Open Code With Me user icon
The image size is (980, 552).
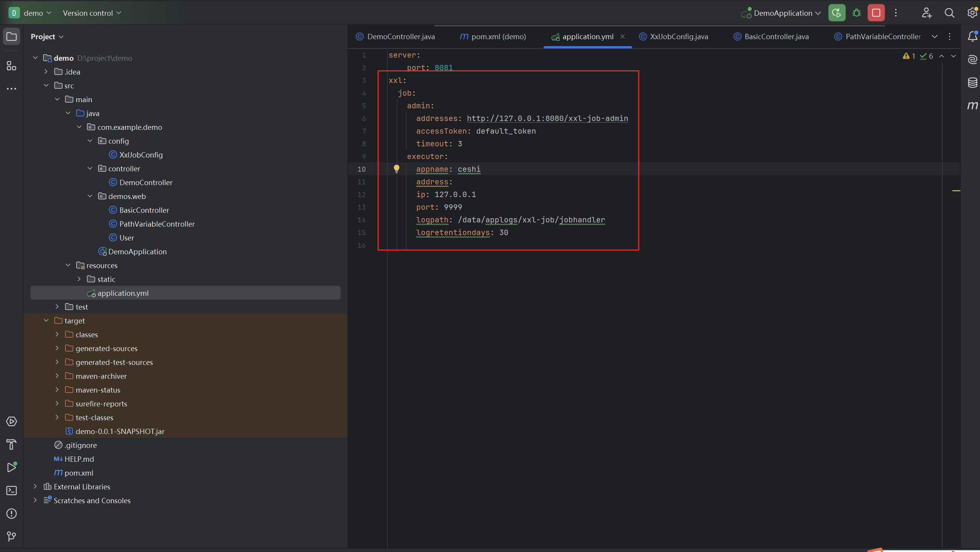point(927,13)
